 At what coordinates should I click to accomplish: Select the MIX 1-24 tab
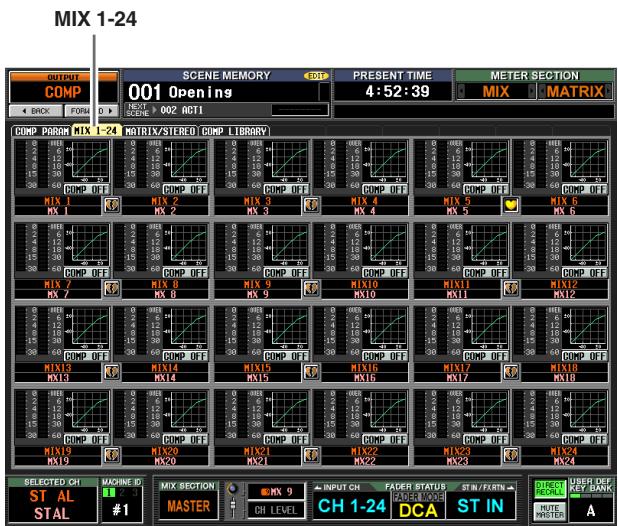coord(96,131)
